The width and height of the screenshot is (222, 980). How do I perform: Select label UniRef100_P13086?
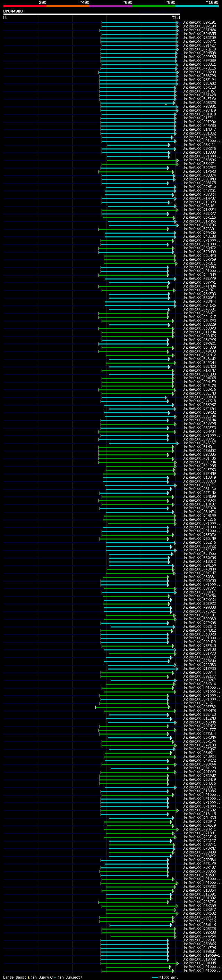(x=199, y=791)
